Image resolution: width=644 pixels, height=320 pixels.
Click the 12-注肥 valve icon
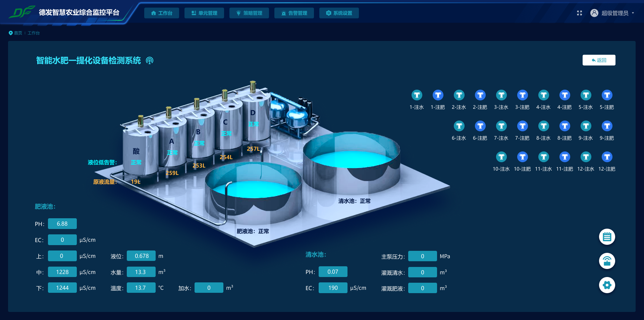click(x=607, y=157)
